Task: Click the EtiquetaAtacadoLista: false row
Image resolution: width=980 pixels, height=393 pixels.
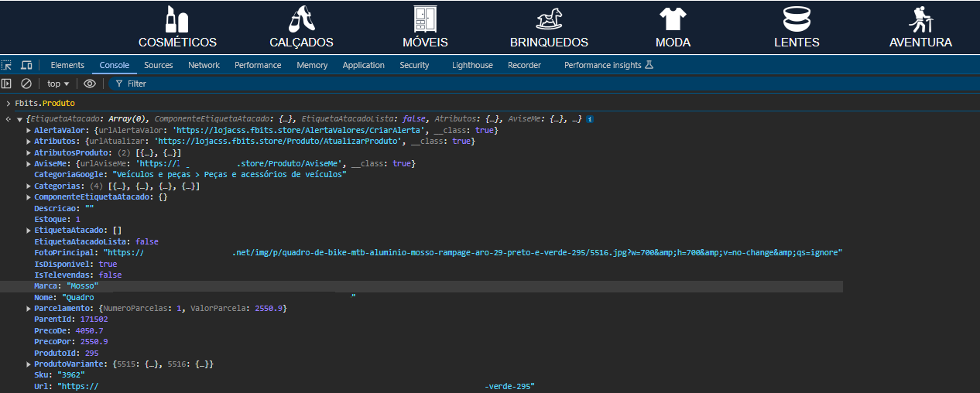Action: point(97,242)
